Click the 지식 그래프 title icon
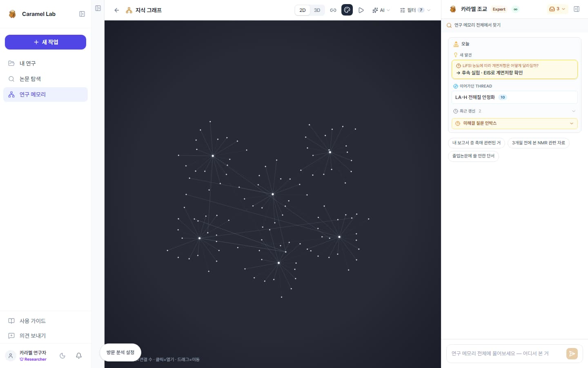588x368 pixels. (129, 10)
